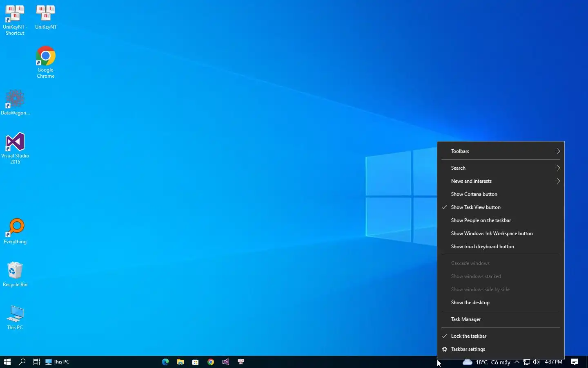Select the Visual Studio 2015 desktop icon
Screen dimensions: 588x368
[15, 148]
